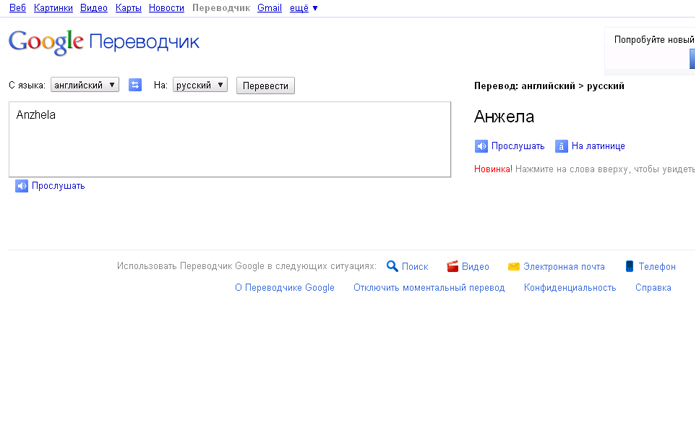Open Новости in the top navigation
The width and height of the screenshot is (695, 431).
coord(166,8)
